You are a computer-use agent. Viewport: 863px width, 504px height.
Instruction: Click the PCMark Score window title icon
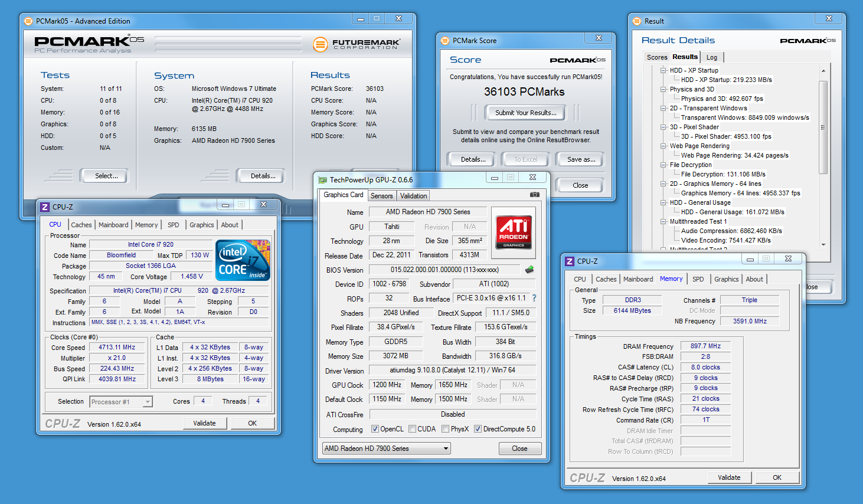tap(444, 41)
